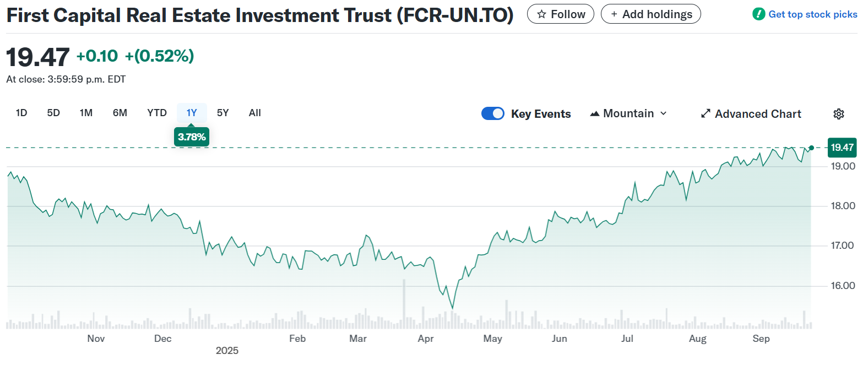Click the +0.10 price change value
The image size is (868, 365).
tap(97, 56)
